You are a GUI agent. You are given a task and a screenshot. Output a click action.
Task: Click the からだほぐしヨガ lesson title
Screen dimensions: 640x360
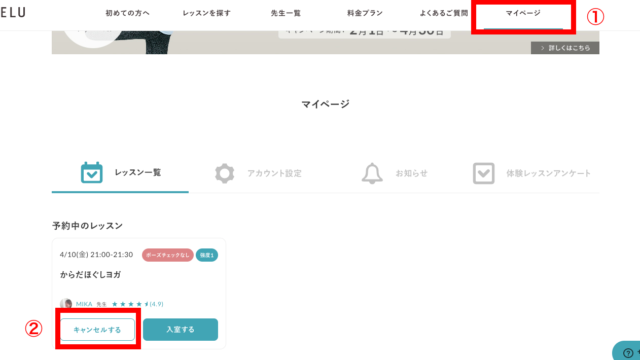[91, 275]
